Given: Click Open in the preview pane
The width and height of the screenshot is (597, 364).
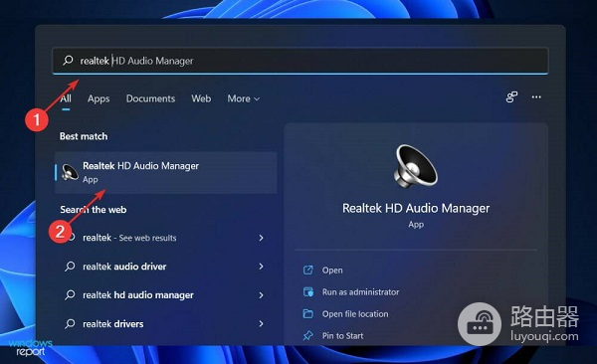Looking at the screenshot, I should [332, 270].
